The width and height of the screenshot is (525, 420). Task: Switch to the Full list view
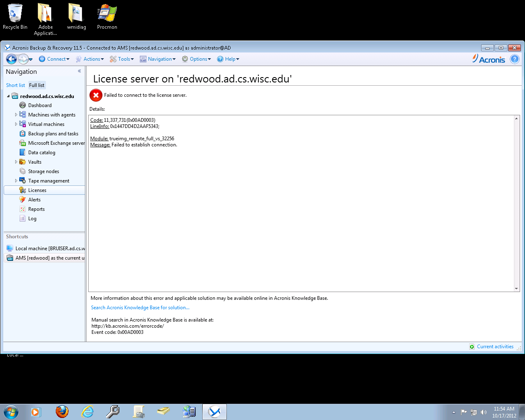37,85
